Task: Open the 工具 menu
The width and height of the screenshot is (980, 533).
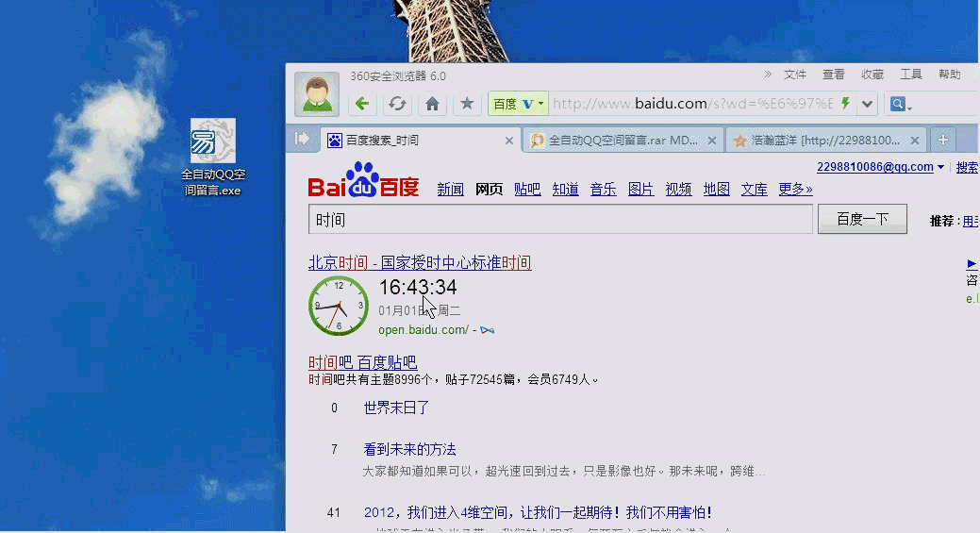Action: 910,75
